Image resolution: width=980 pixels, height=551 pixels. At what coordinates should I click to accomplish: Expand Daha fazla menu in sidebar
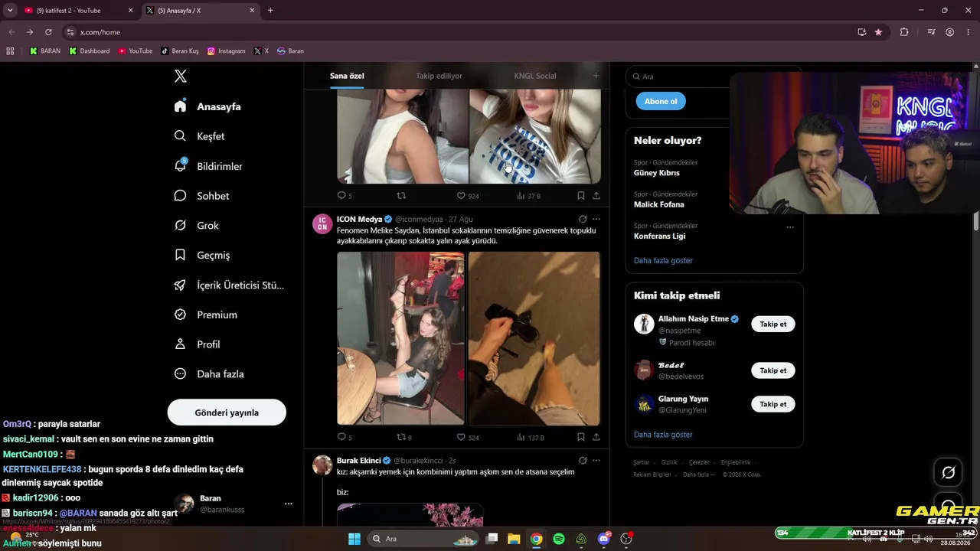tap(209, 374)
